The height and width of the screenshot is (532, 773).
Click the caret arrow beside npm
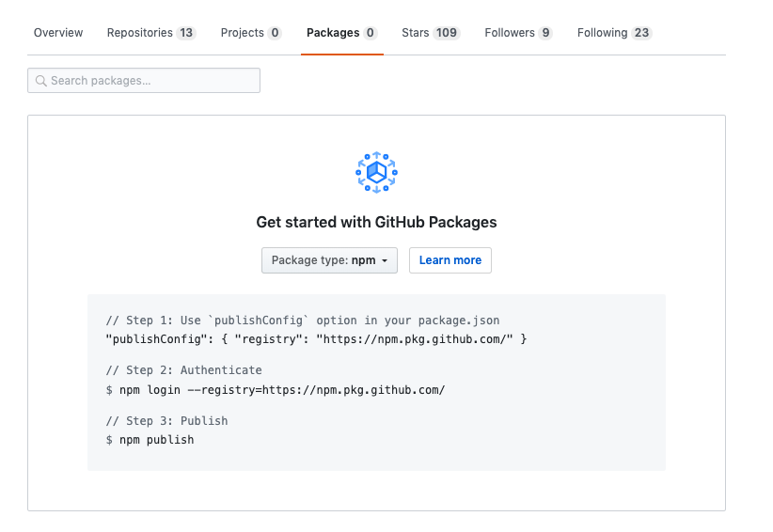pyautogui.click(x=385, y=261)
